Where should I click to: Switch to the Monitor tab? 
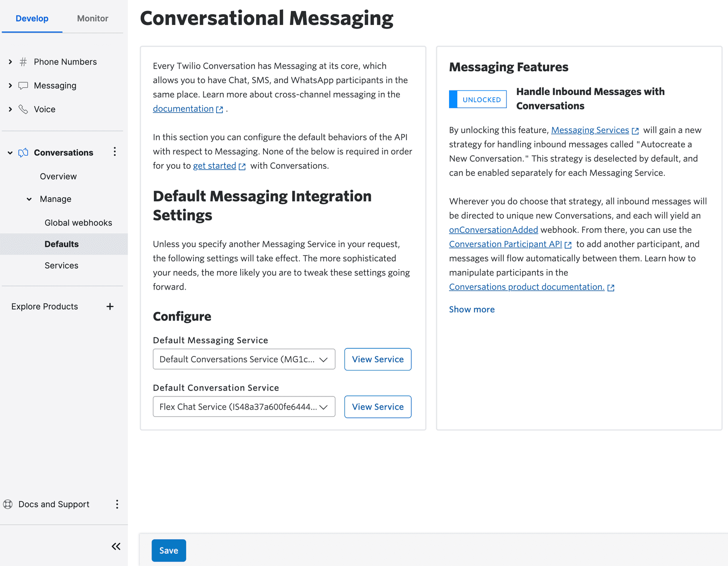(x=92, y=18)
